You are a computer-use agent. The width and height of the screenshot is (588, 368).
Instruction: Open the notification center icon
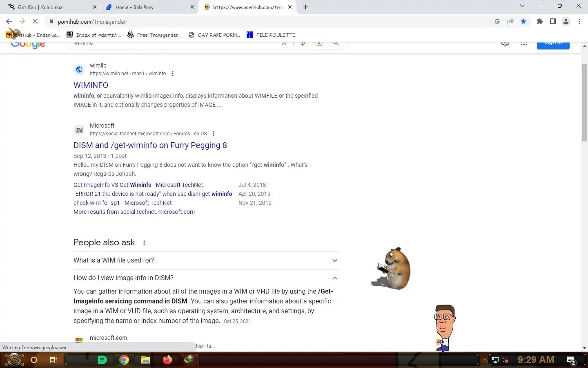[571, 360]
